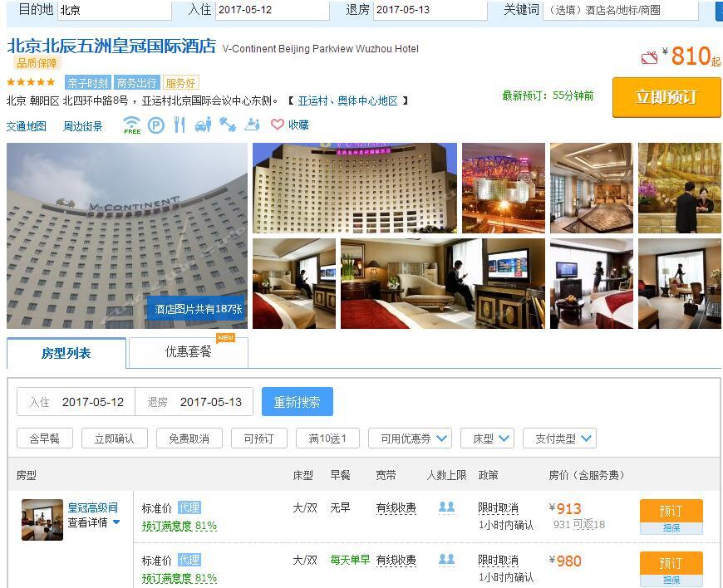Screen dimensions: 723x588
Task: Open the 亚运村、奥体中心地区 area link
Action: (x=347, y=101)
